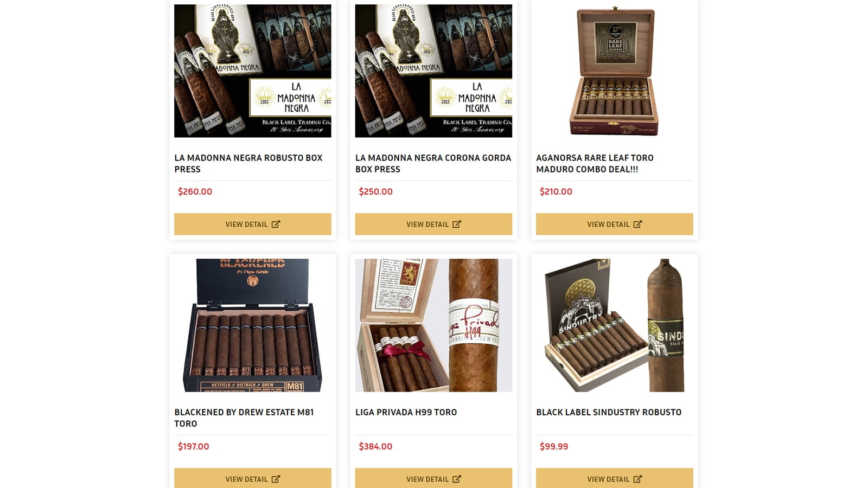Click external-link icon on Aganorsa Rare Leaf button
The height and width of the screenshot is (488, 868).
637,224
